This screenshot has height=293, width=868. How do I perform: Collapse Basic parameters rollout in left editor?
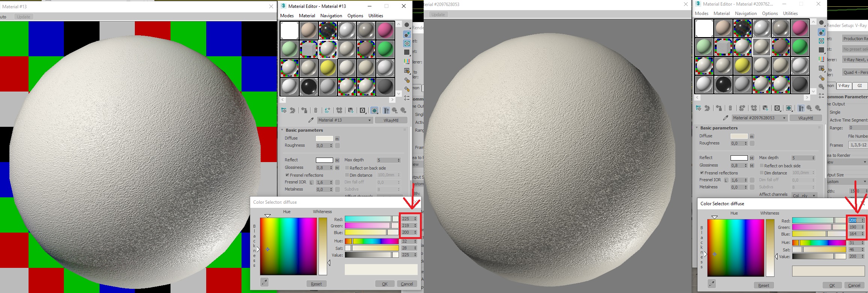point(282,130)
